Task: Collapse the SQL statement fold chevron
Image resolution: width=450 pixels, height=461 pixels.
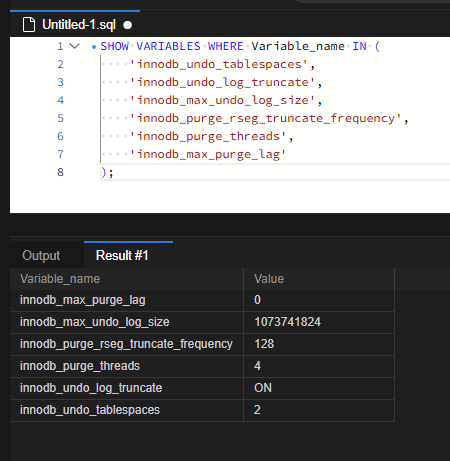Action: 75,46
